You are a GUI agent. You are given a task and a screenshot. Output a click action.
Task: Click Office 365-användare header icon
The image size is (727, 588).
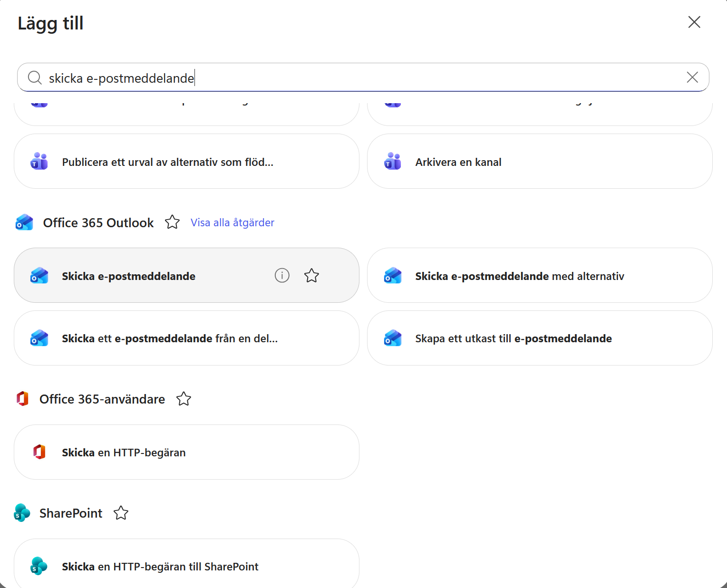point(22,398)
